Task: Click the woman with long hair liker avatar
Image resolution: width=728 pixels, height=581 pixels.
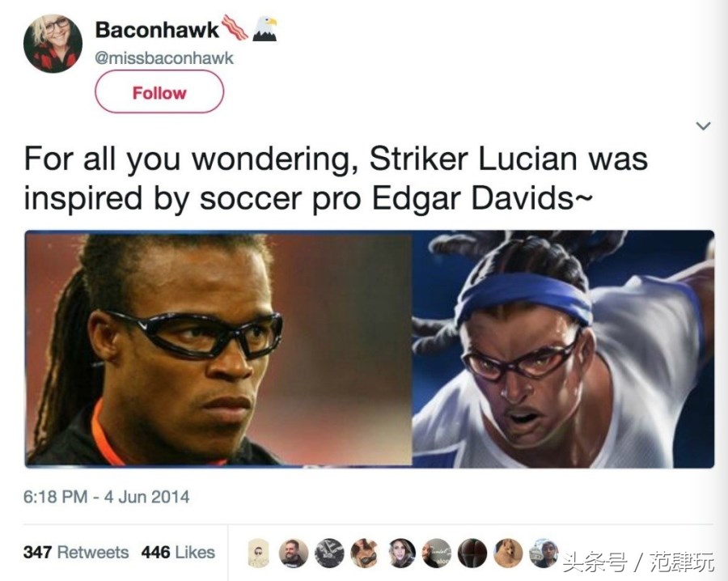Action: click(x=401, y=553)
